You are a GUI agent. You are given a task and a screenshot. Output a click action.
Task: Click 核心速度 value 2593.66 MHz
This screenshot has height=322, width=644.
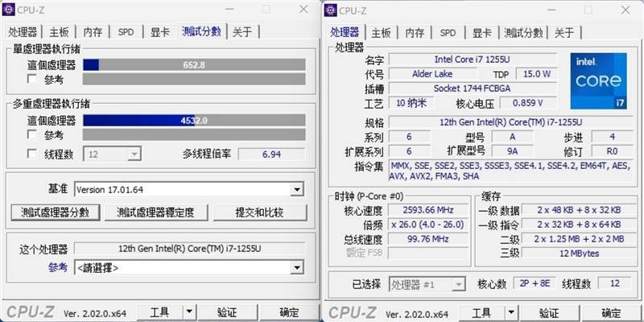coord(428,210)
